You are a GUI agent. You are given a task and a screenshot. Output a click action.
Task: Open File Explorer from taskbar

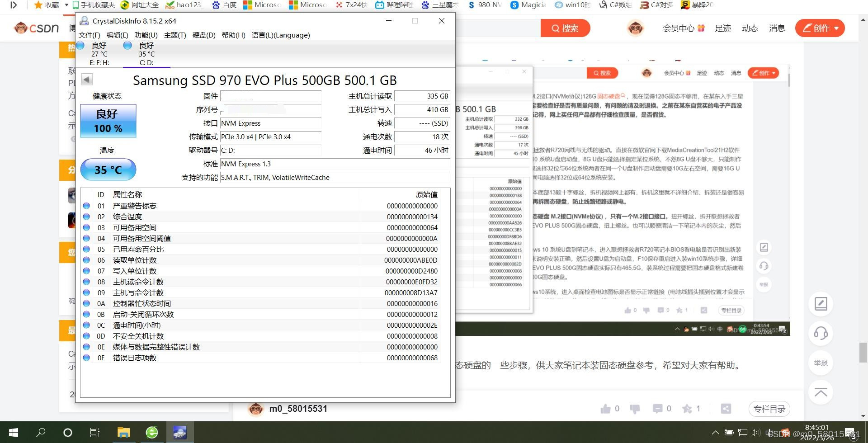123,433
